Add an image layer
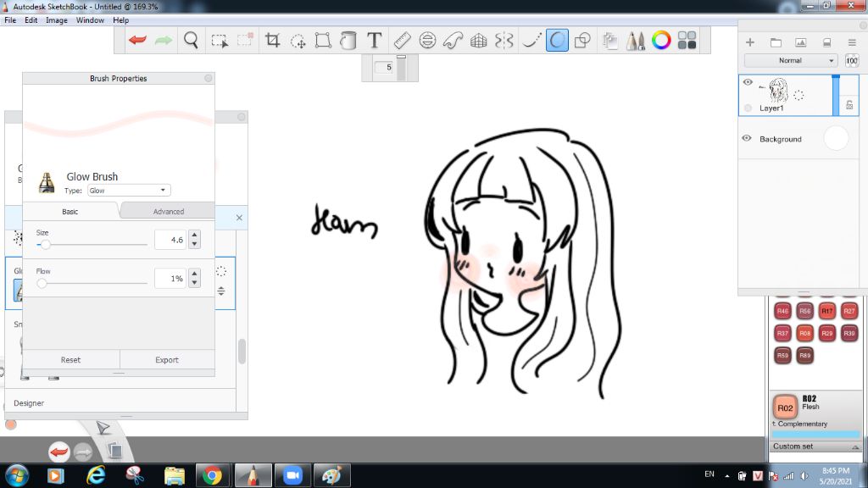 pyautogui.click(x=800, y=42)
